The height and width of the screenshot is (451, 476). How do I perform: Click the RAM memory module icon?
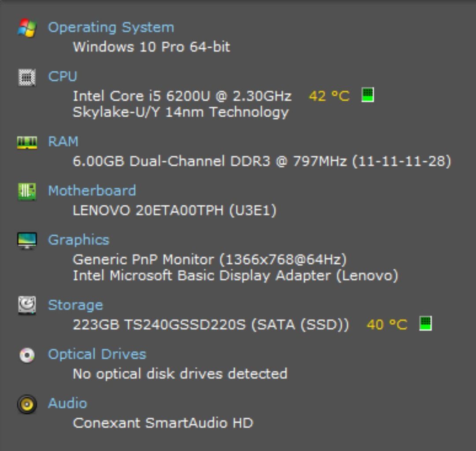(x=26, y=141)
